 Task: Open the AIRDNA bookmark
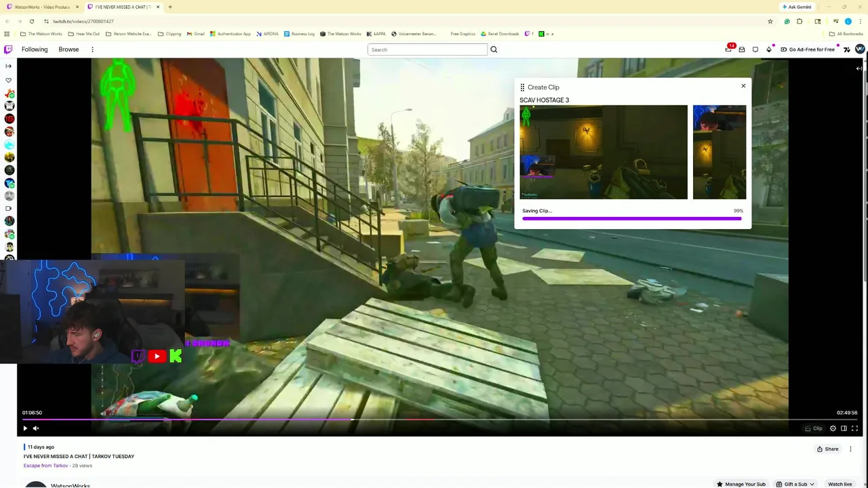click(x=267, y=34)
